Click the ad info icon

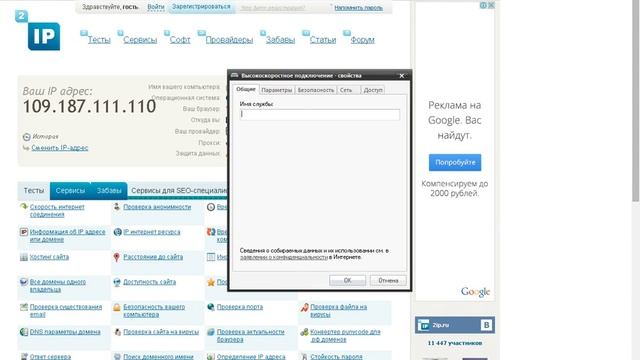pyautogui.click(x=483, y=5)
